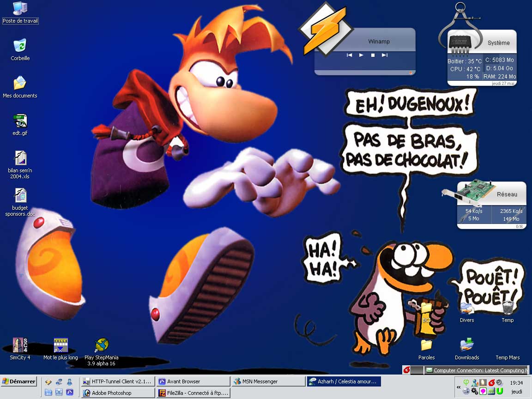Screen dimensions: 532x399
Task: Click the C: 5083 Mo disk reading
Action: [500, 60]
